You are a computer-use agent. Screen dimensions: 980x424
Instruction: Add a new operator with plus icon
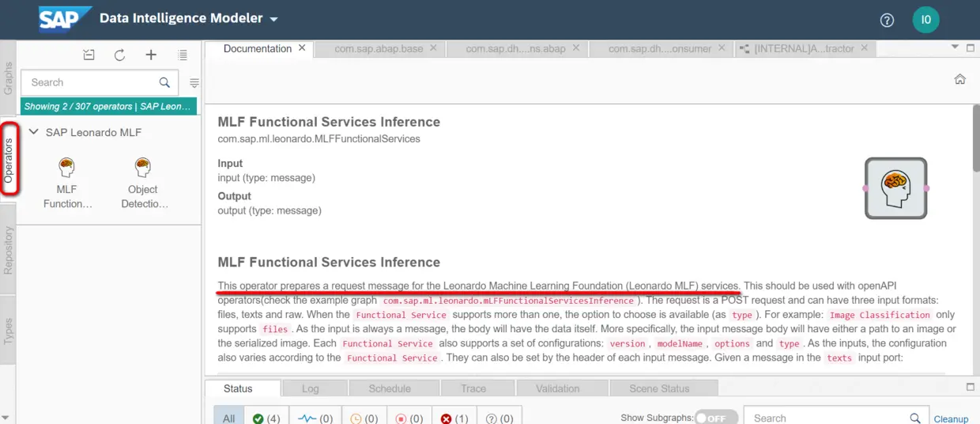coord(151,55)
